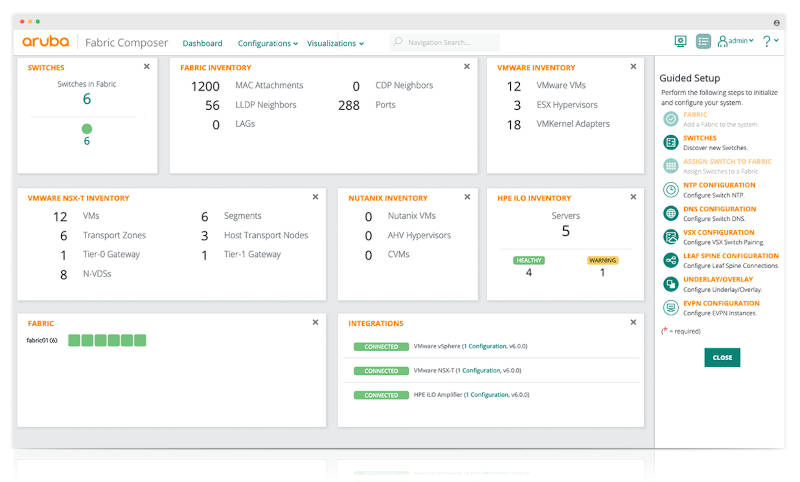Close the VMware NSX-T Inventory panel
This screenshot has height=482, width=800.
(x=315, y=197)
